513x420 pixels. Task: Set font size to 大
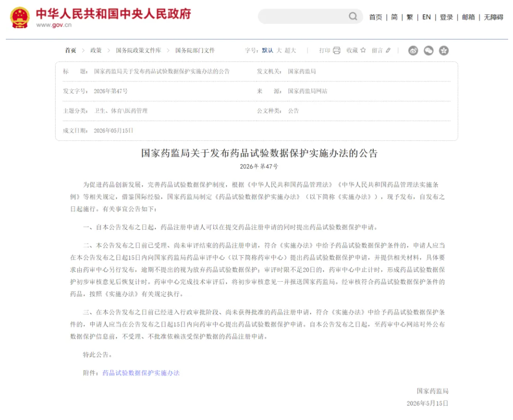[279, 50]
